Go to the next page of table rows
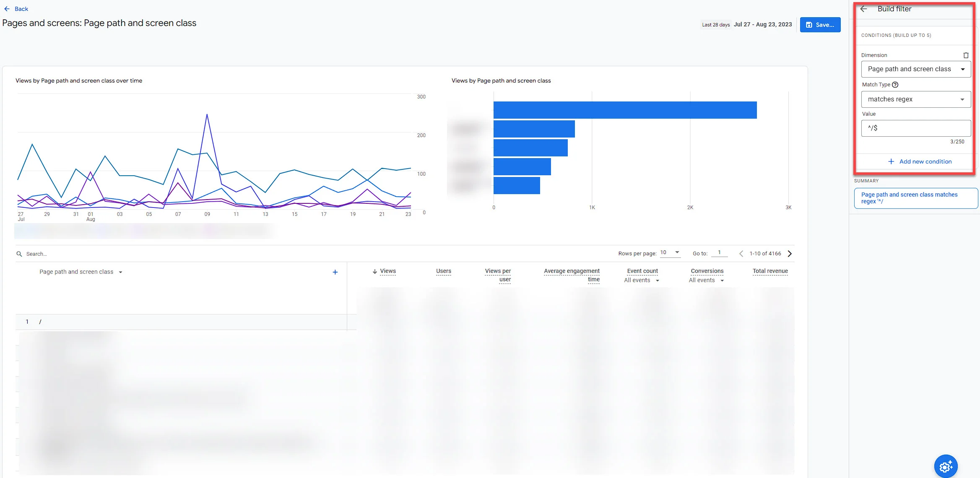The width and height of the screenshot is (980, 478). (790, 254)
